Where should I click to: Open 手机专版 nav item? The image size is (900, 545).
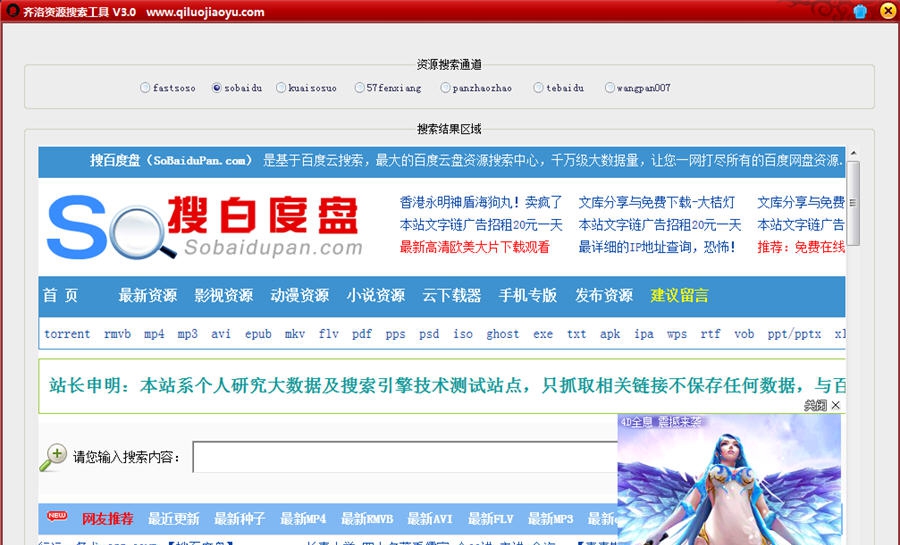[x=527, y=295]
